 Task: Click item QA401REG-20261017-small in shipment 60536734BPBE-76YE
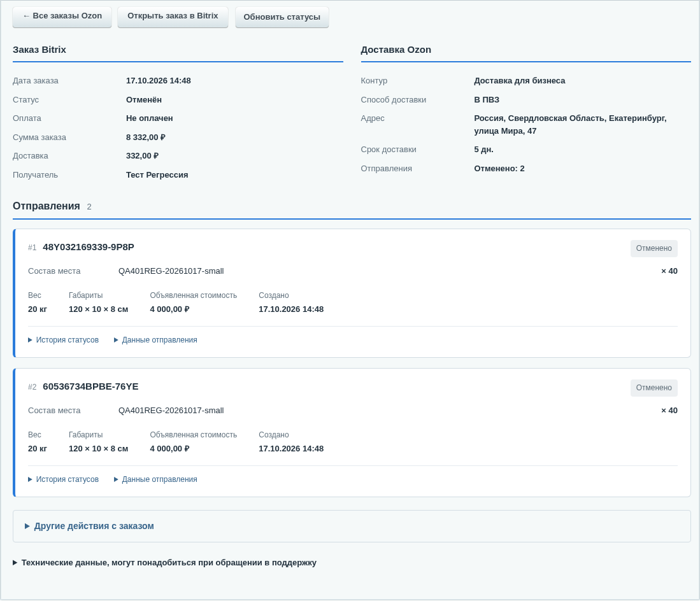coord(171,411)
